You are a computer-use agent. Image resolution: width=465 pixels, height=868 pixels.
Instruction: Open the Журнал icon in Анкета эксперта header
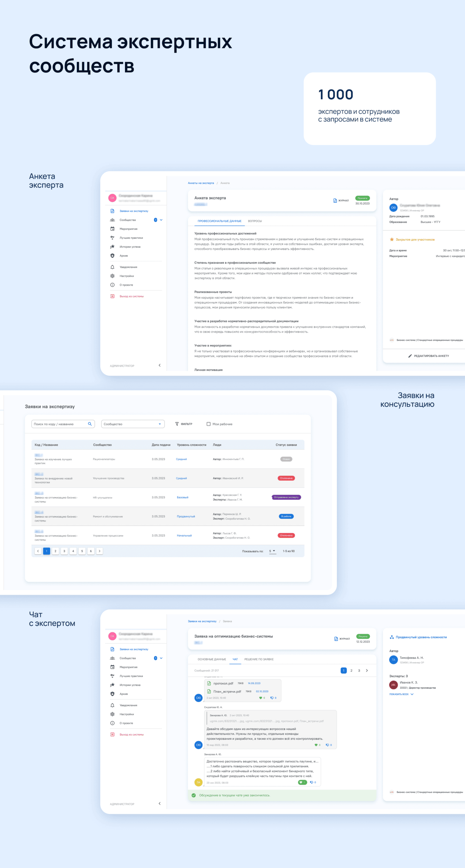[335, 201]
